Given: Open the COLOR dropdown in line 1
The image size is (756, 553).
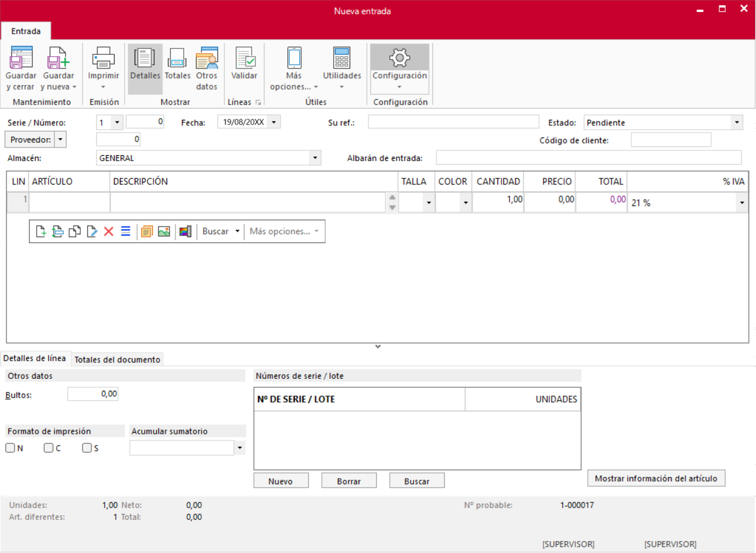Looking at the screenshot, I should pyautogui.click(x=466, y=203).
